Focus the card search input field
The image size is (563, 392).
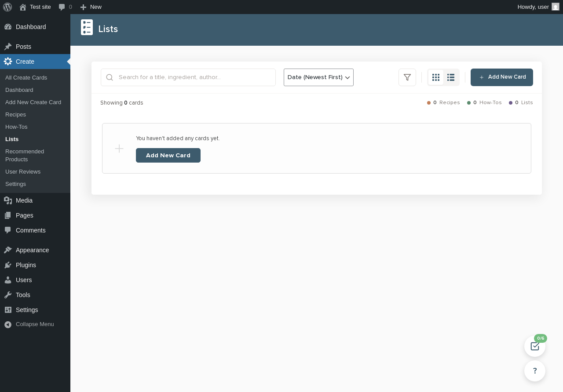(x=188, y=77)
